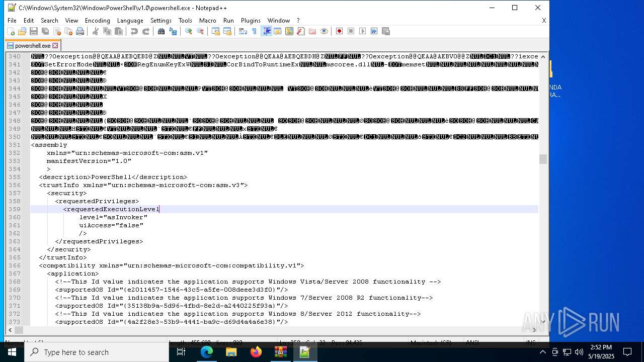Click the Windows Start button
The height and width of the screenshot is (362, 644).
(x=12, y=352)
